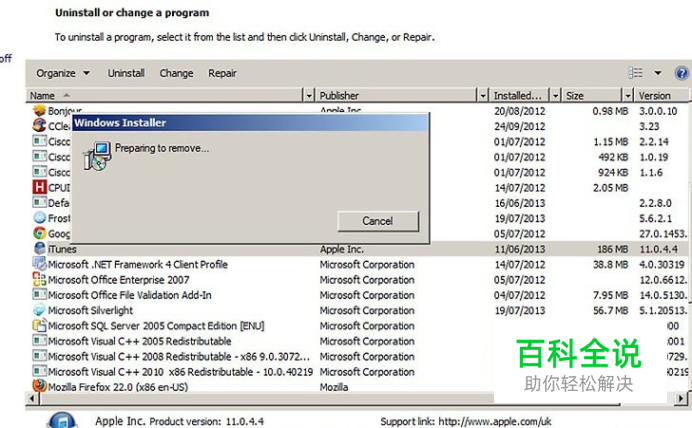This screenshot has width=692, height=428.
Task: Sort by the Publisher column header
Action: tap(396, 96)
